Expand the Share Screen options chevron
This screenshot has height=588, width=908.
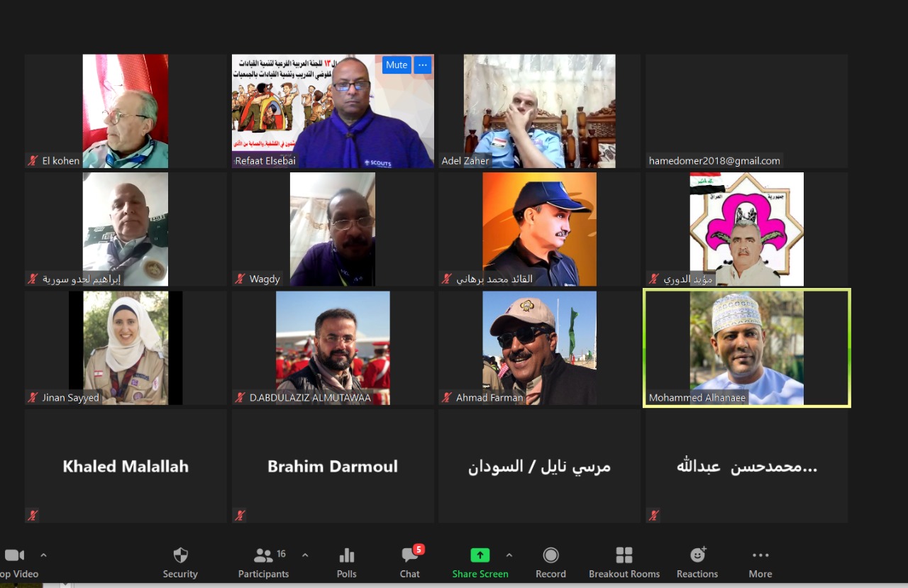point(509,555)
